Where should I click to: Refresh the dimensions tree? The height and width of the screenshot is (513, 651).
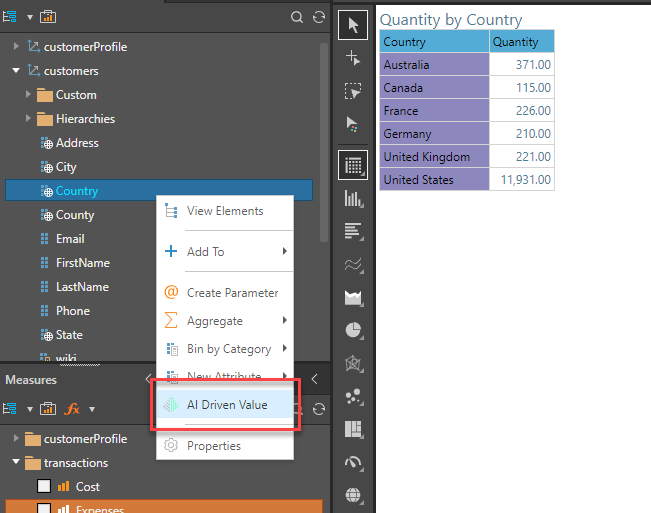(x=319, y=17)
